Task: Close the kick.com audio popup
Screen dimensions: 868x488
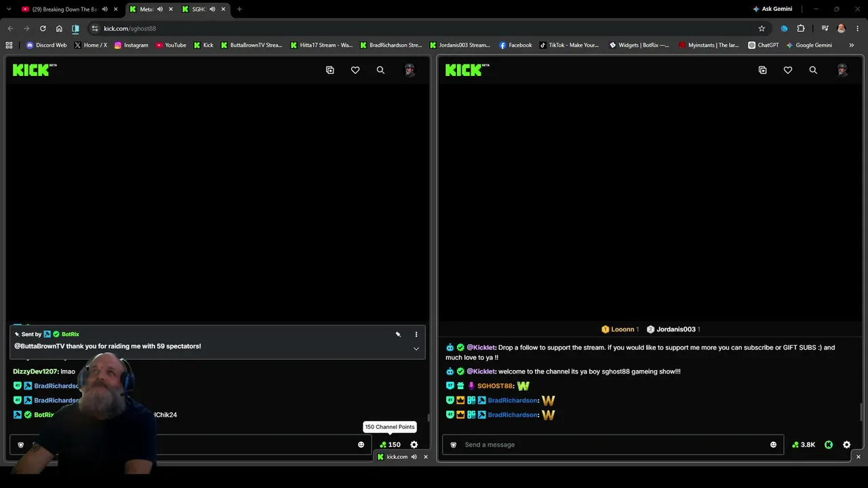Action: [x=426, y=457]
